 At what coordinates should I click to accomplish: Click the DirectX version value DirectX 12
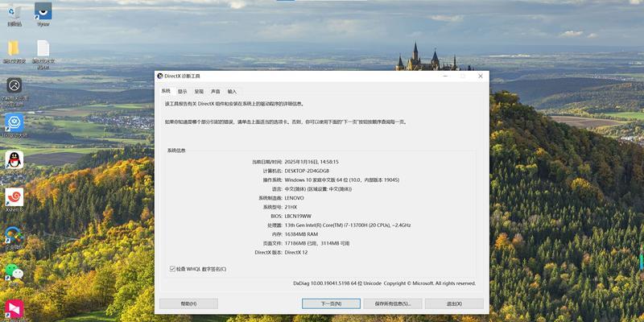click(x=295, y=252)
